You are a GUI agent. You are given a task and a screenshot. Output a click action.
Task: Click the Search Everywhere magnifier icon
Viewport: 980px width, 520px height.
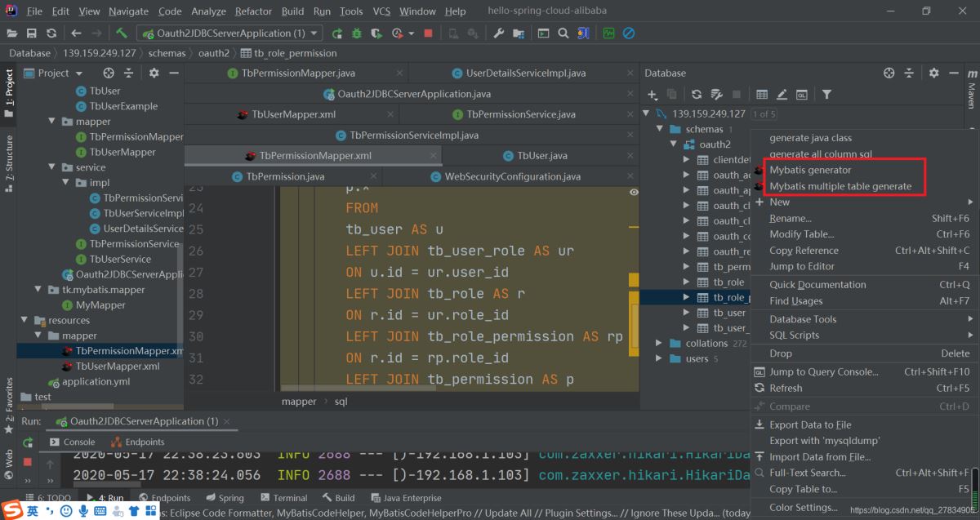coord(563,33)
